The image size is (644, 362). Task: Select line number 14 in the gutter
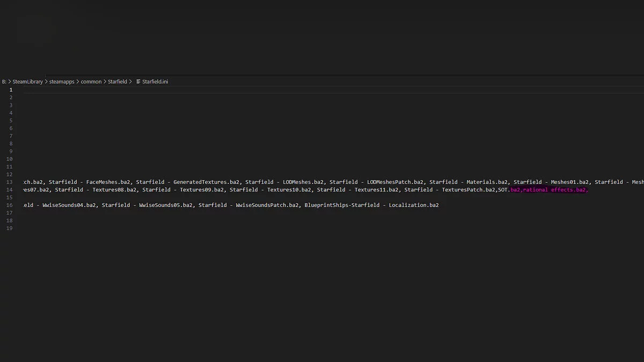coord(9,190)
